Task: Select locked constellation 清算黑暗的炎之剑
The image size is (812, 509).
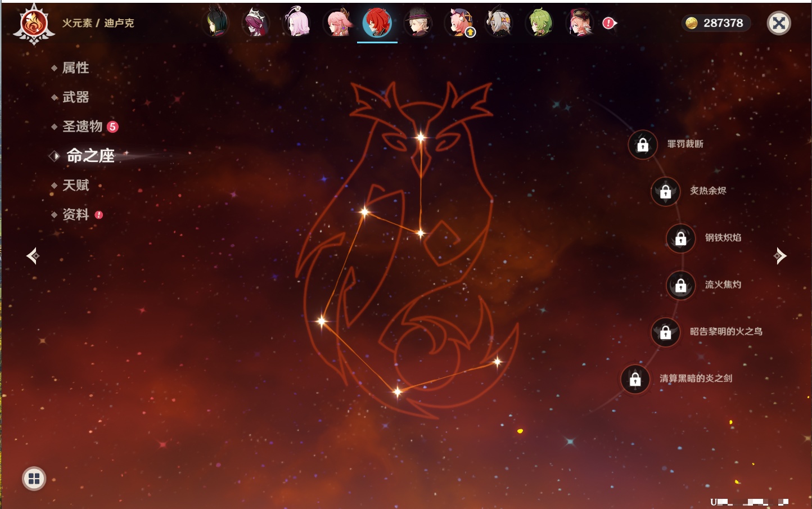Action: [635, 379]
